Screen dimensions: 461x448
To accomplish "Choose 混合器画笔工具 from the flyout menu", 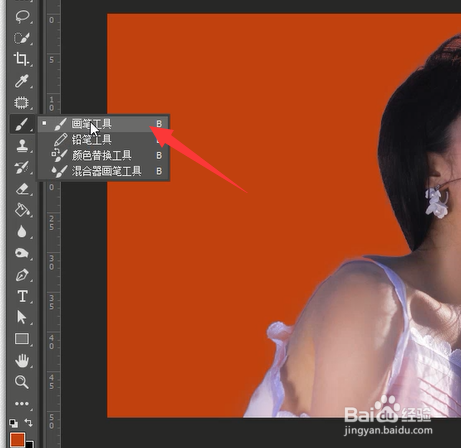I will (103, 171).
